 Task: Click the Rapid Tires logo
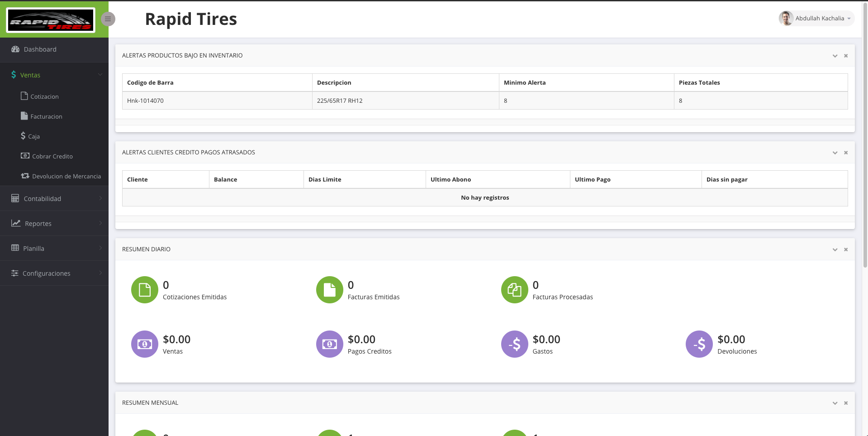coord(51,20)
